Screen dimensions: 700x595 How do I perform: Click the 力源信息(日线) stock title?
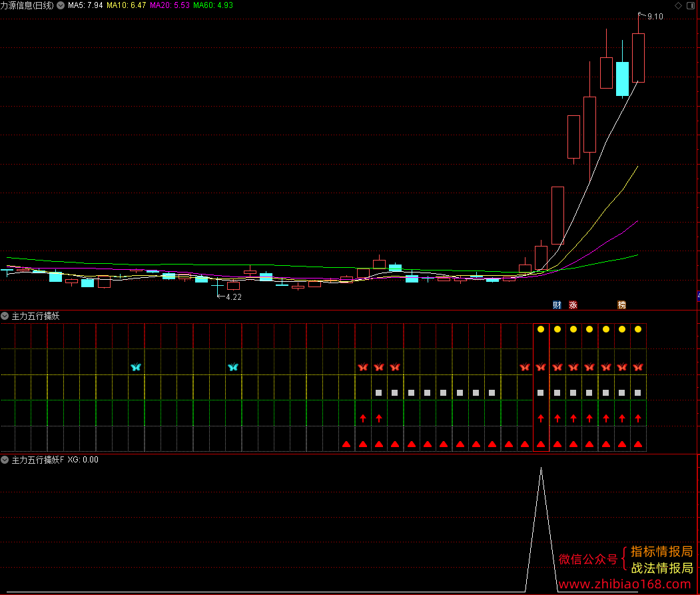tap(27, 5)
